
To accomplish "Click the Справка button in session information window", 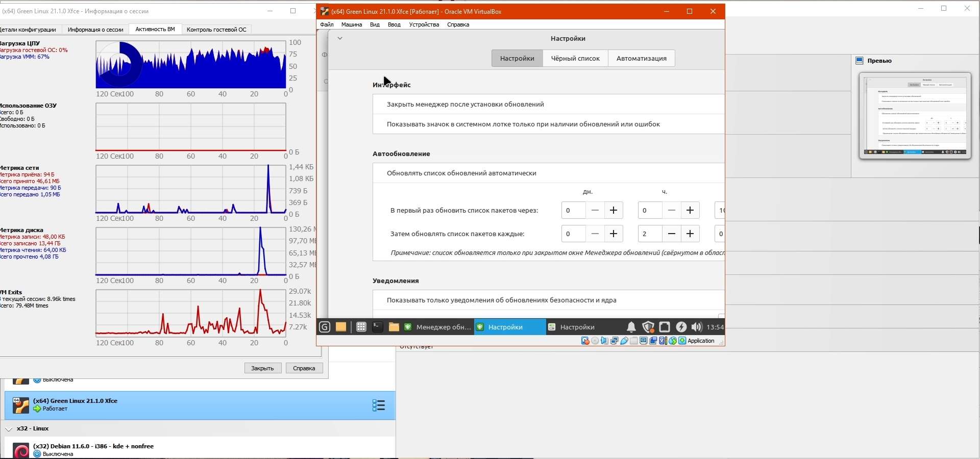I will coord(304,368).
